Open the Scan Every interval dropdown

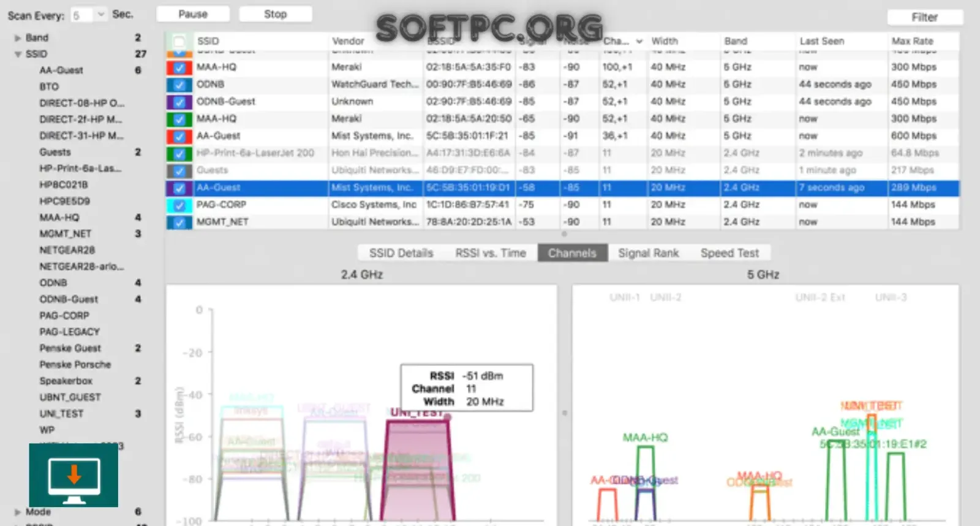[x=101, y=14]
